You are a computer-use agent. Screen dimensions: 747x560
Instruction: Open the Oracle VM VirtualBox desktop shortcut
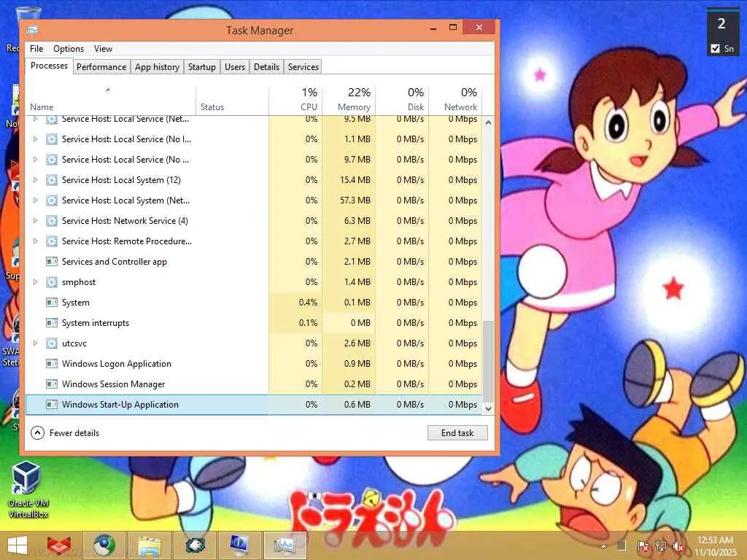pyautogui.click(x=27, y=489)
